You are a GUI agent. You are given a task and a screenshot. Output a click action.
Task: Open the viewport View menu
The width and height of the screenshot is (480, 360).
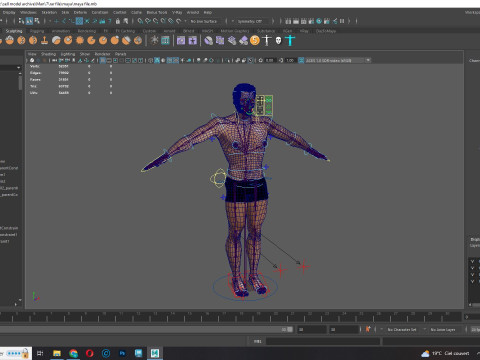32,54
